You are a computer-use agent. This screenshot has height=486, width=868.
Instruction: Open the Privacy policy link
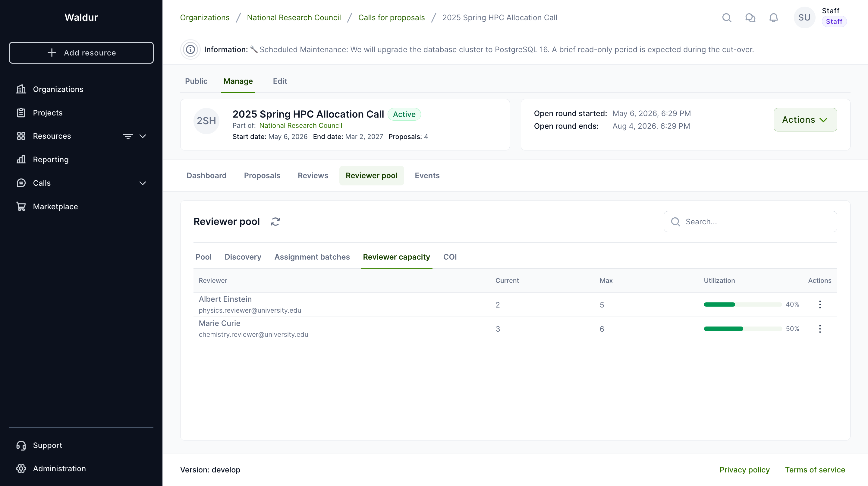pyautogui.click(x=744, y=469)
